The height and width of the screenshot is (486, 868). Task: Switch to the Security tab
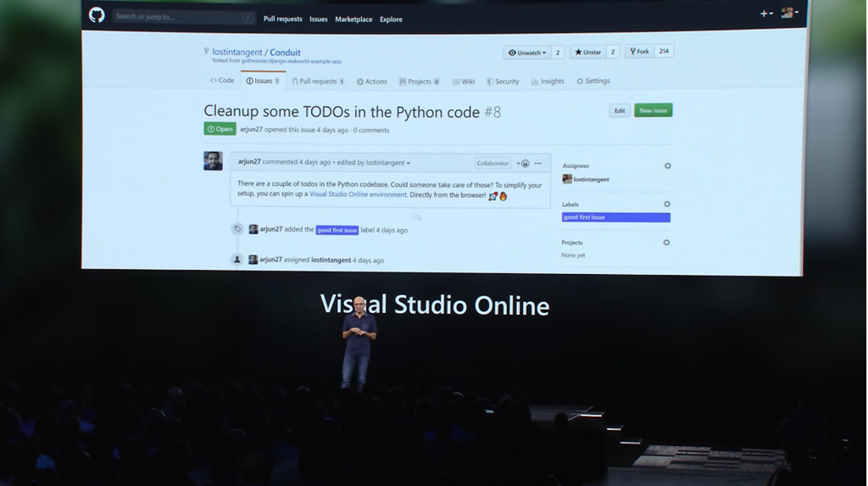504,81
